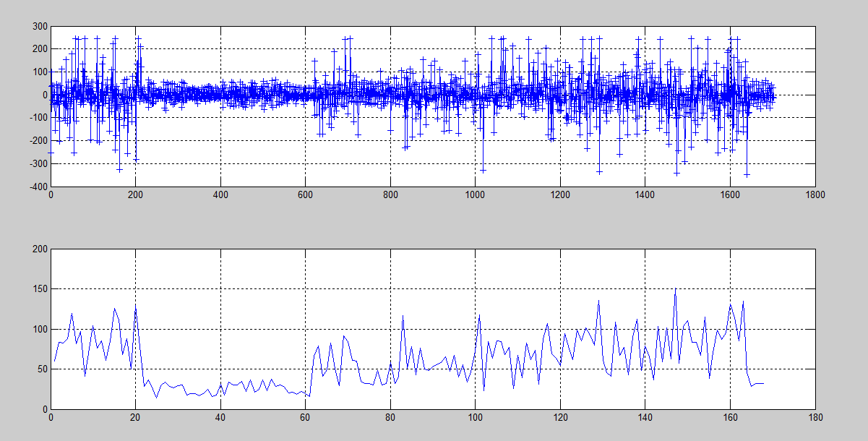Click the x-axis label 1800 on top plot
The height and width of the screenshot is (441, 868).
815,196
